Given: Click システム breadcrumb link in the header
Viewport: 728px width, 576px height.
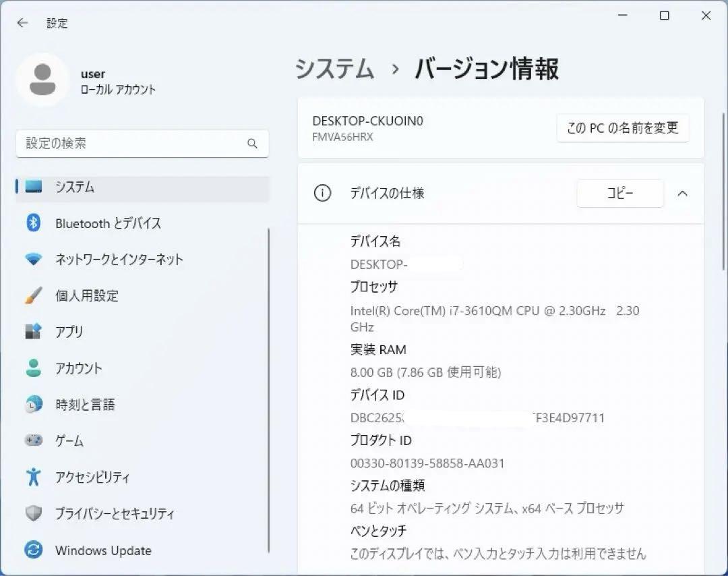Looking at the screenshot, I should click(335, 69).
